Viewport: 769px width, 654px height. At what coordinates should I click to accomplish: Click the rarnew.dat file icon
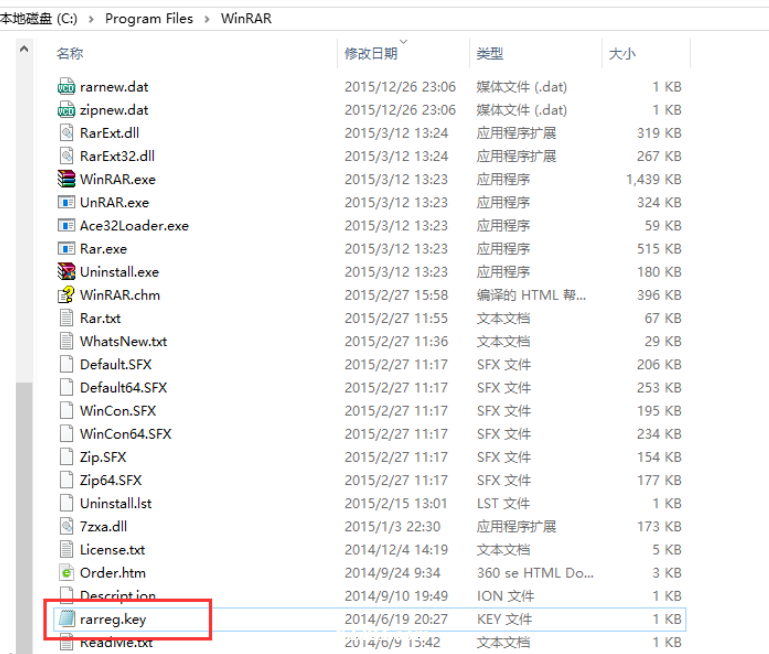pyautogui.click(x=66, y=87)
